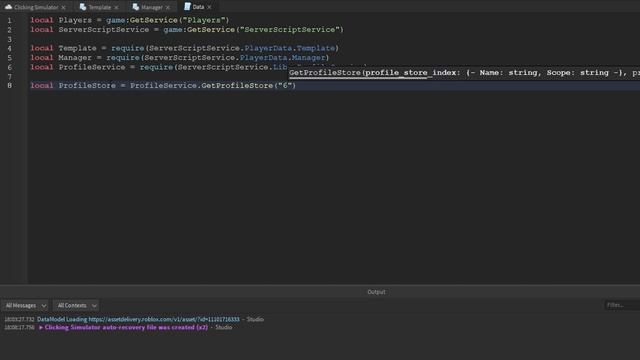Open the assetdelivery.roblox.com link in Output

(164, 319)
